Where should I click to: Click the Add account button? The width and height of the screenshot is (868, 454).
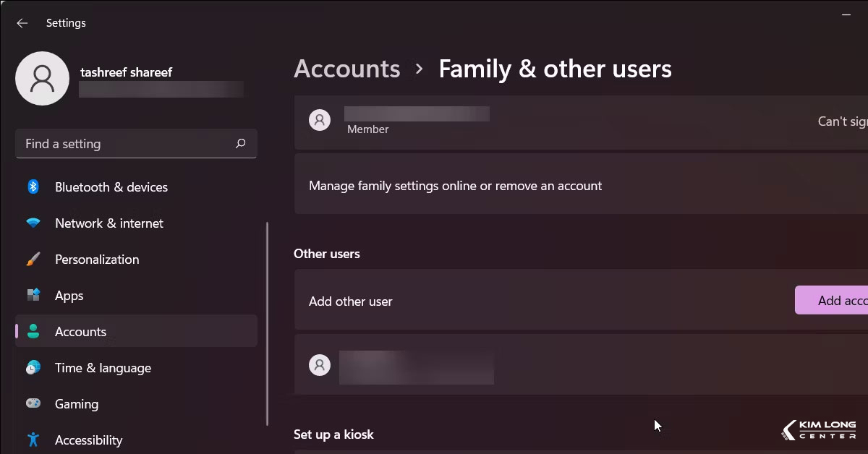tap(832, 301)
